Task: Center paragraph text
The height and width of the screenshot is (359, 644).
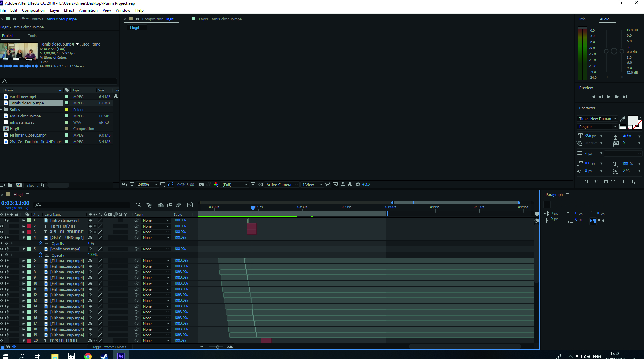Action: 555,204
